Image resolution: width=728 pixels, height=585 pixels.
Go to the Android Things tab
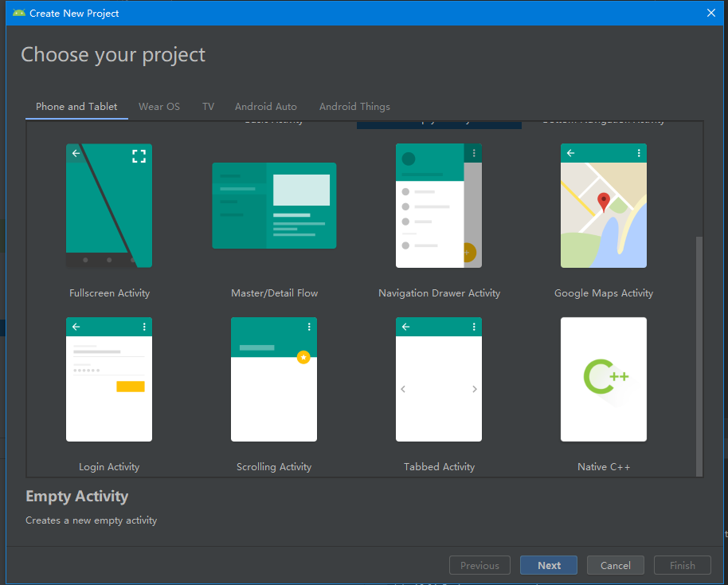[x=354, y=107]
